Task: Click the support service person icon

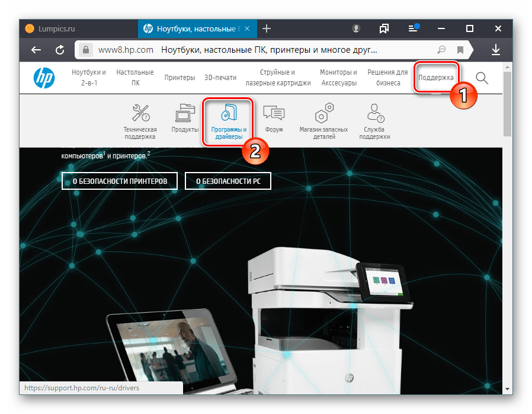Action: pyautogui.click(x=375, y=113)
